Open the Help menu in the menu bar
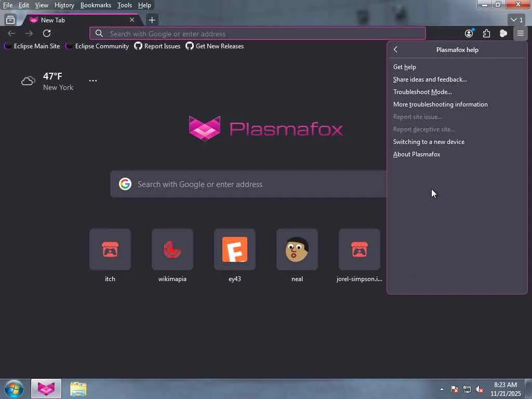Viewport: 532px width, 399px height. tap(144, 5)
